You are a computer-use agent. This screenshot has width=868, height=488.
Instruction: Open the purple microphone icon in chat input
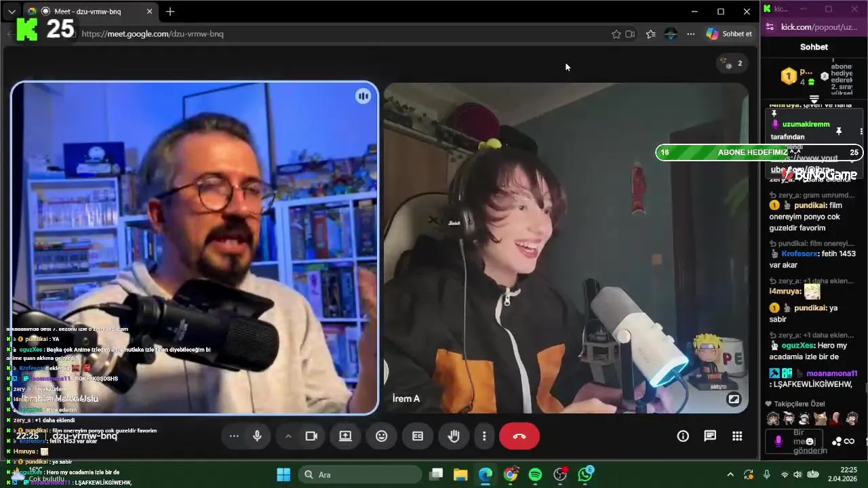pos(778,441)
